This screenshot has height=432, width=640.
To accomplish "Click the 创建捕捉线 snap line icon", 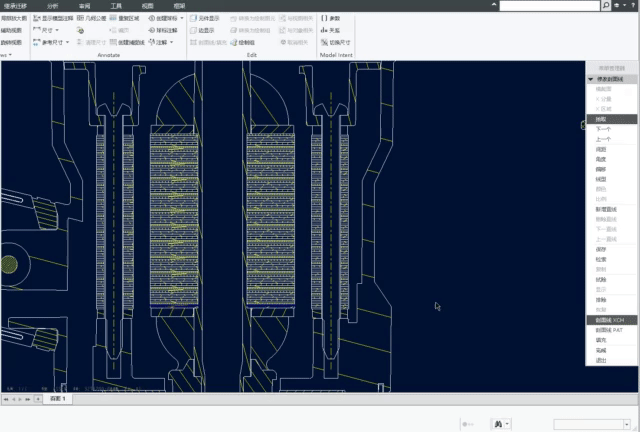I will pyautogui.click(x=113, y=42).
